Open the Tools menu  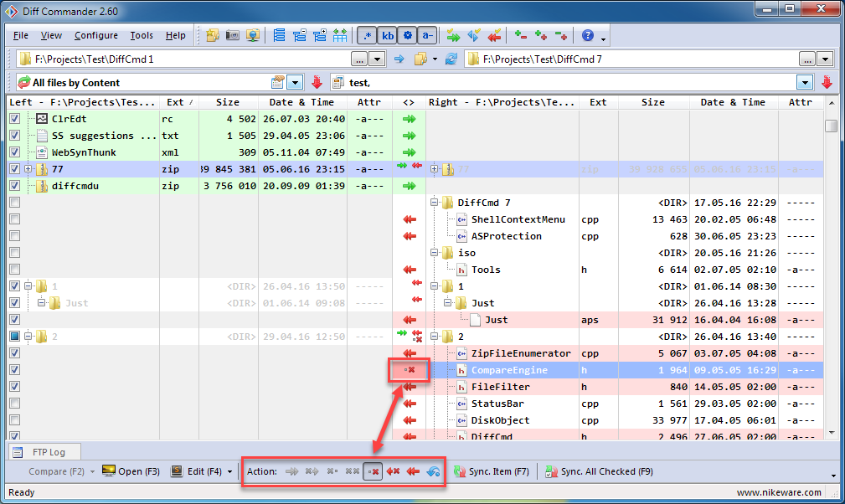[142, 36]
